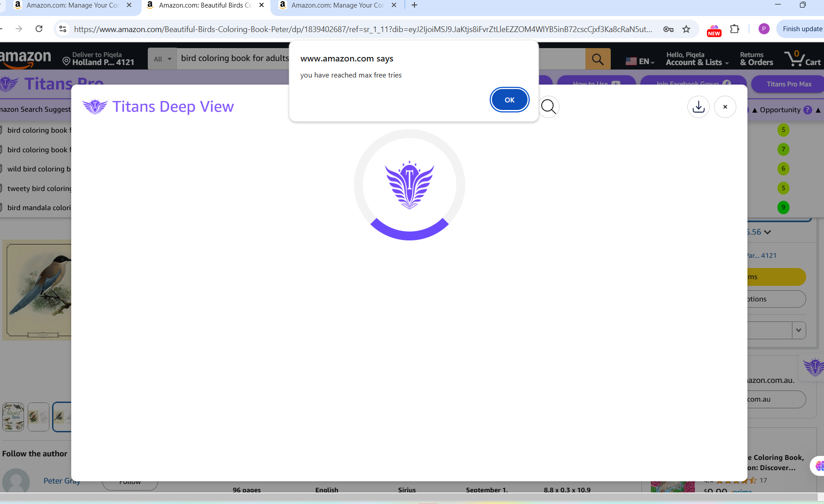
Task: Click the password key icon in address bar
Action: tap(668, 29)
